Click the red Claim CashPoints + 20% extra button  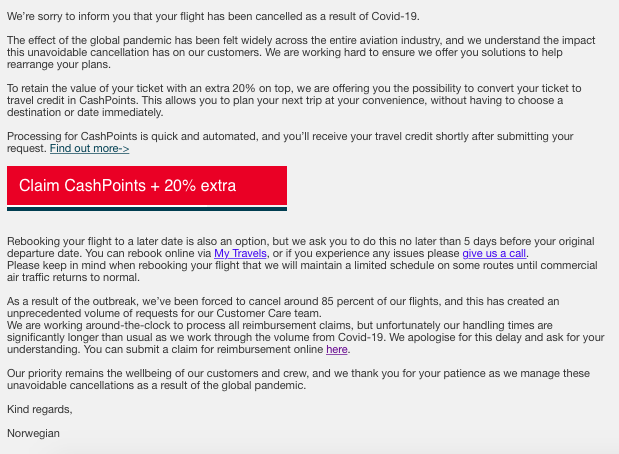pyautogui.click(x=147, y=186)
